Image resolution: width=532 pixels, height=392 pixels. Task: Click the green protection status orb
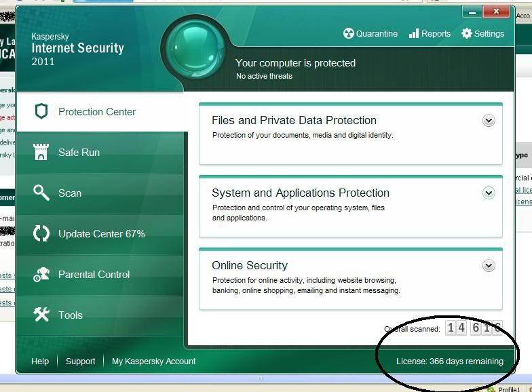tap(195, 47)
